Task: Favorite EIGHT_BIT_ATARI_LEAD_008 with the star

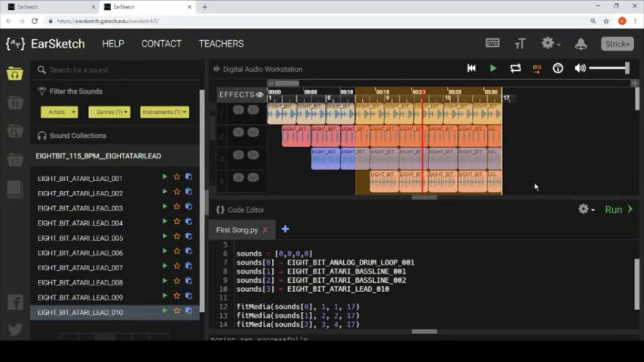Action: pyautogui.click(x=177, y=281)
